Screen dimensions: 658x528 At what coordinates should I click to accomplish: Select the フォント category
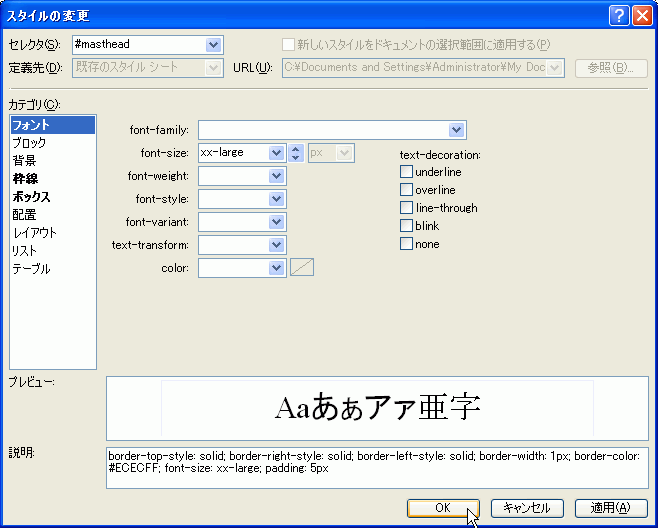tap(53, 125)
